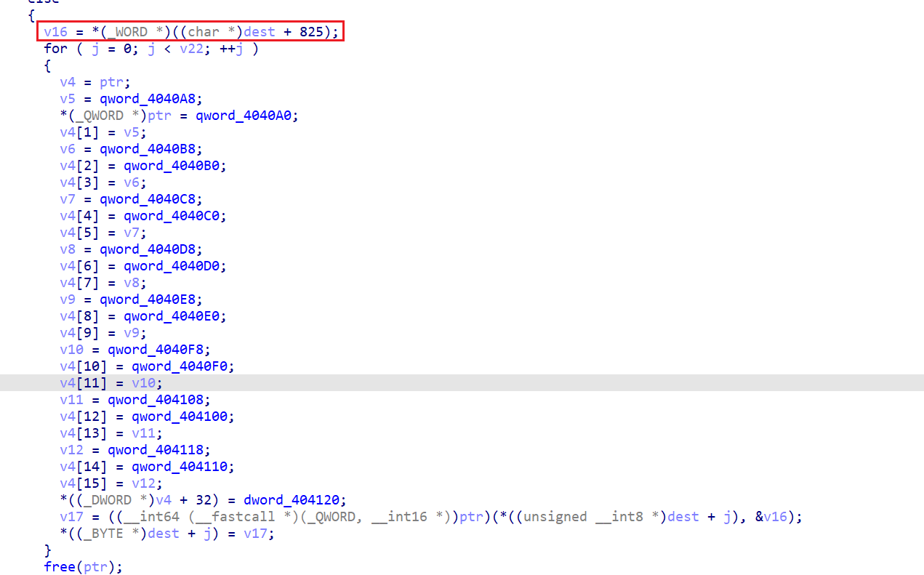924x575 pixels.
Task: Click the free function call
Action: pyautogui.click(x=59, y=567)
